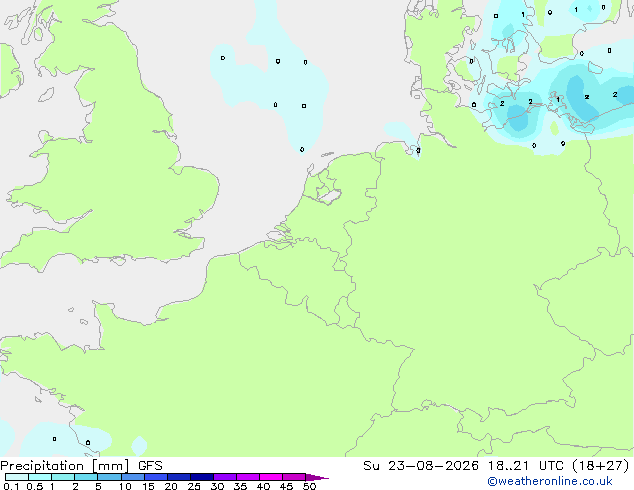Click the date 'Su 23-08-2026'
634x490 pixels.
pos(421,466)
